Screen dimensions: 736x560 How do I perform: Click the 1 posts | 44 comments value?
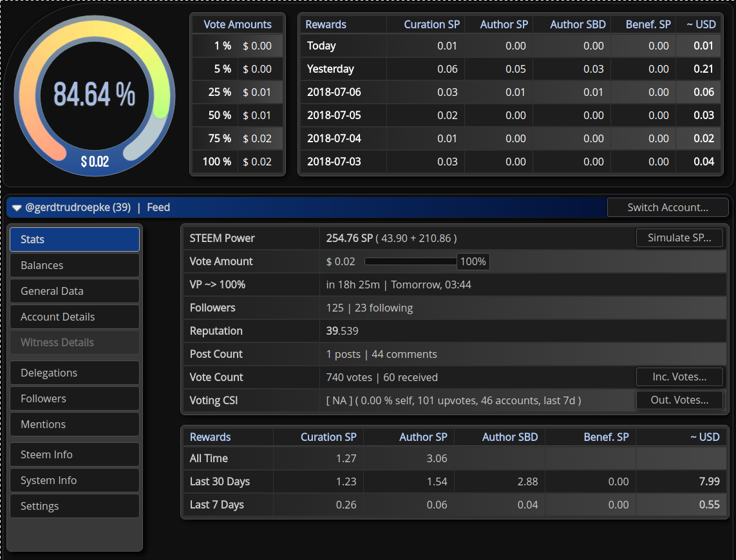pyautogui.click(x=382, y=354)
